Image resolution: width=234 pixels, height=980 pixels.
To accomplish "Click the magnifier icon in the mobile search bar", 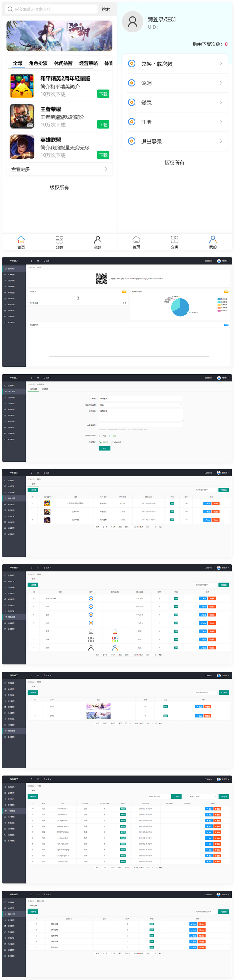I will (x=10, y=9).
